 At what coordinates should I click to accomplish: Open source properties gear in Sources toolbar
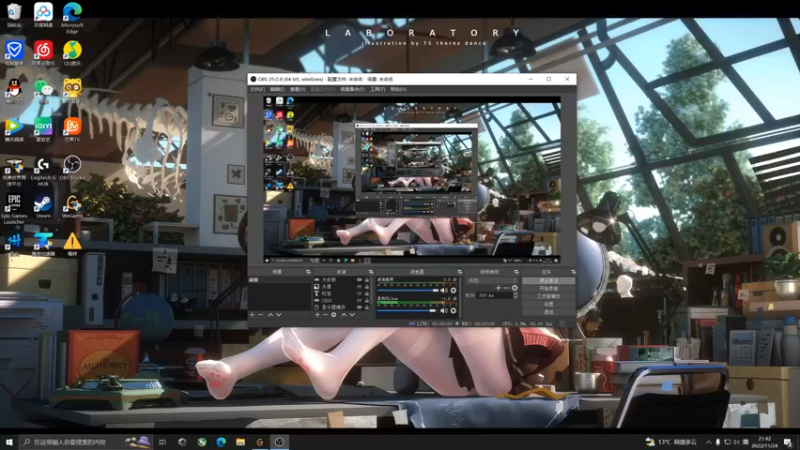click(x=334, y=315)
